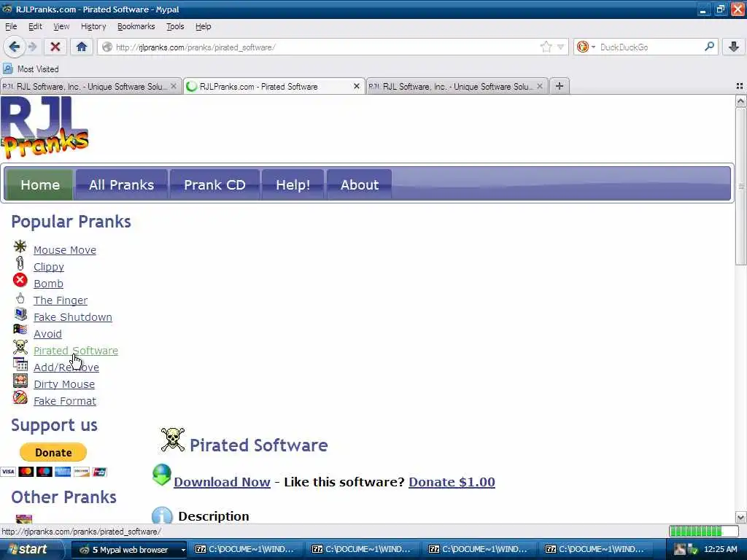Click the green download globe icon

[161, 475]
